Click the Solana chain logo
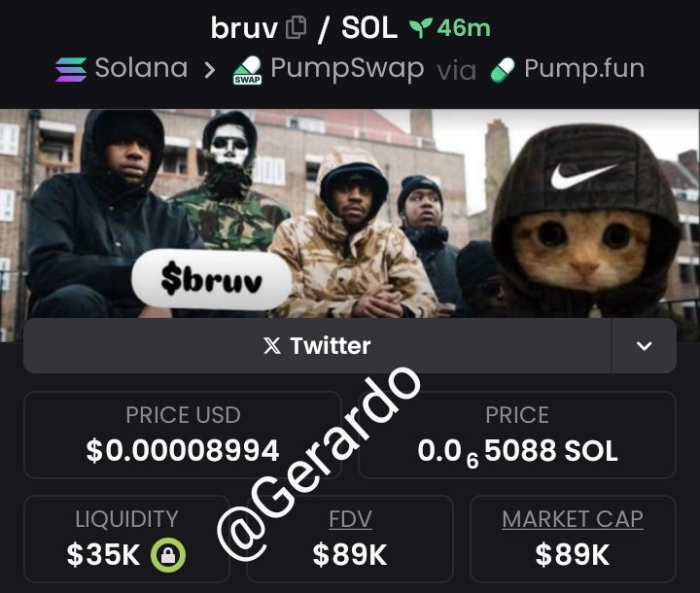Image resolution: width=700 pixels, height=593 pixels. coord(71,70)
